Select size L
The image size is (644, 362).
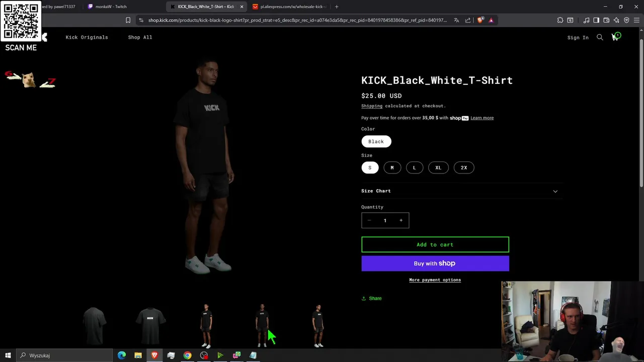click(x=415, y=167)
